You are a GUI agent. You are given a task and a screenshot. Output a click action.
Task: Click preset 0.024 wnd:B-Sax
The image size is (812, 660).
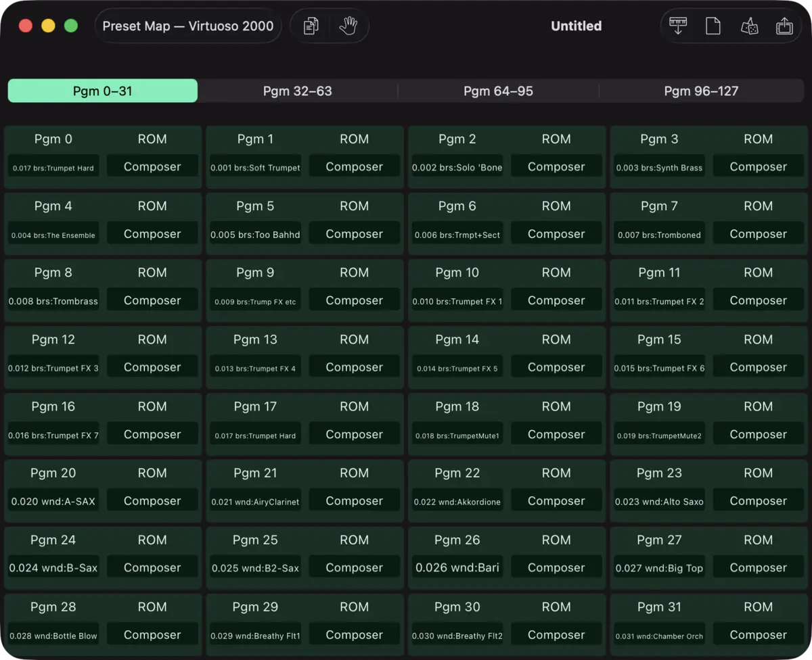pos(53,568)
